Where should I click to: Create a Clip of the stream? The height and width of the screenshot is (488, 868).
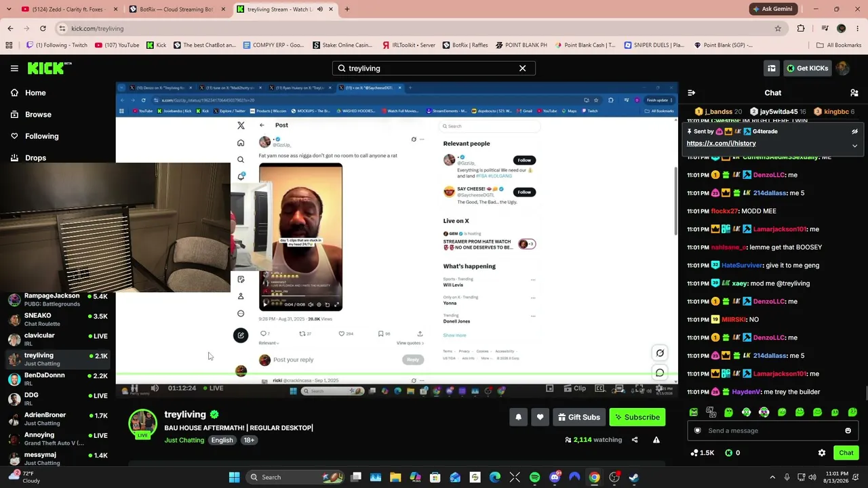[x=576, y=388]
